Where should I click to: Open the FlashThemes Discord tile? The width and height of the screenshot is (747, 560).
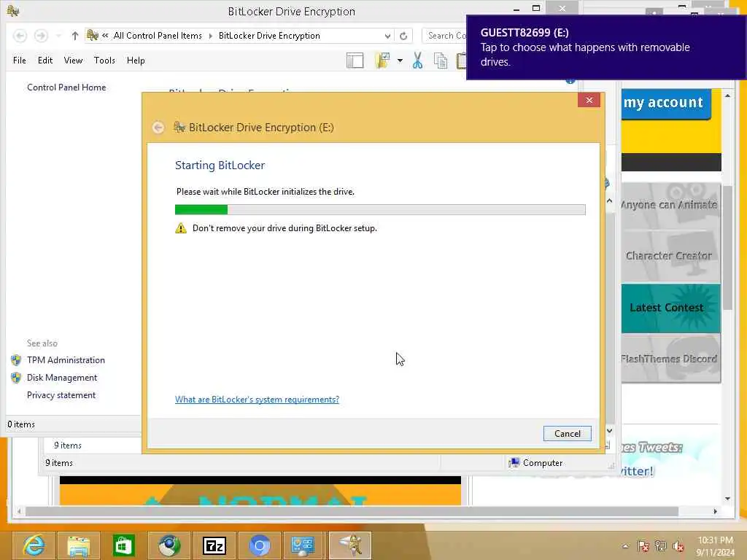(x=671, y=359)
